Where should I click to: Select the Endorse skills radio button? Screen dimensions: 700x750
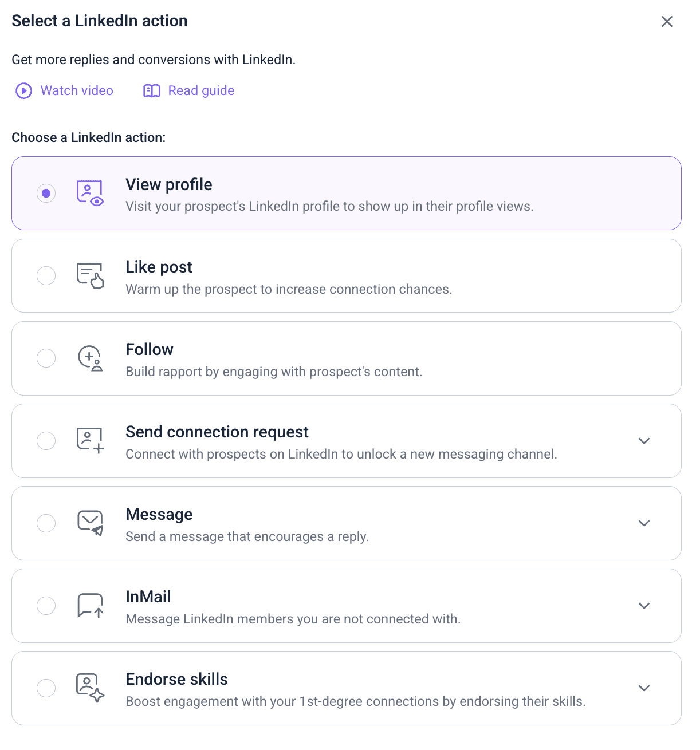46,688
